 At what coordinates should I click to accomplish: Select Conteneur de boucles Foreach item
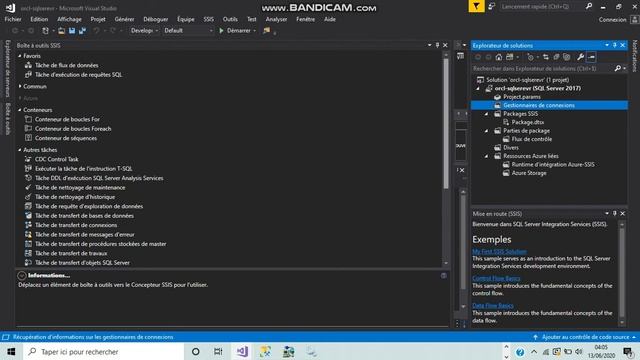tap(73, 129)
